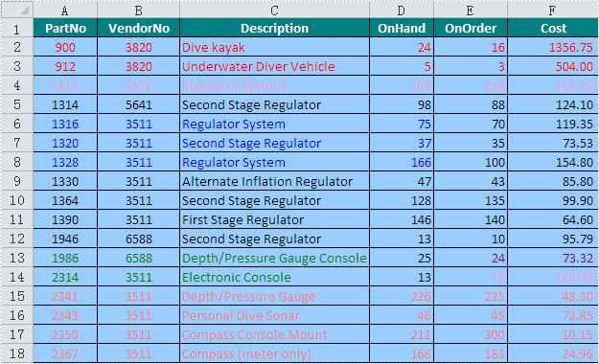This screenshot has height=364, width=599.
Task: Select column C header
Action: pyautogui.click(x=274, y=10)
